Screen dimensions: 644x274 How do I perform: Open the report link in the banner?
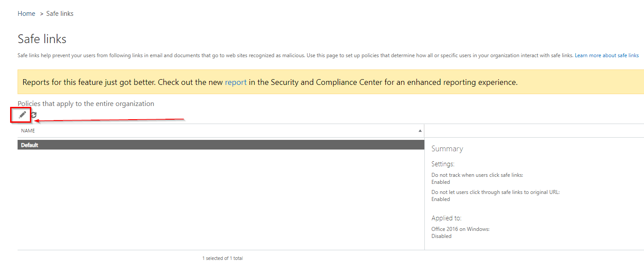pos(236,82)
